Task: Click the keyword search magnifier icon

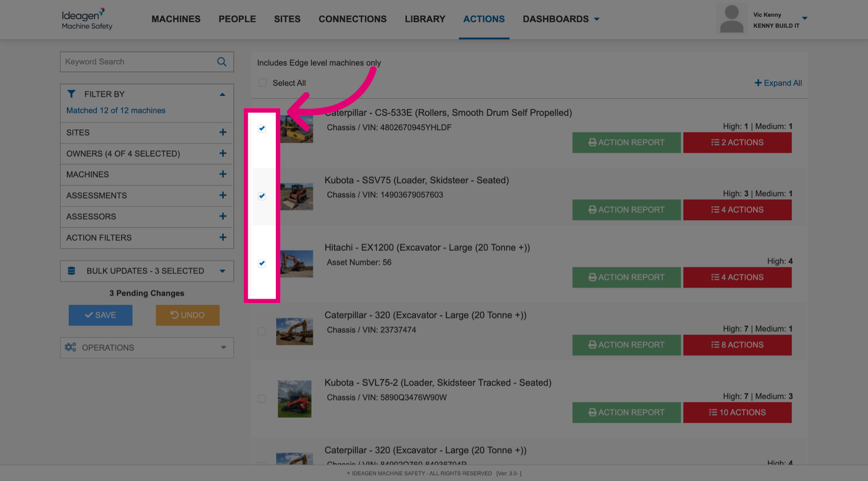Action: [x=222, y=62]
